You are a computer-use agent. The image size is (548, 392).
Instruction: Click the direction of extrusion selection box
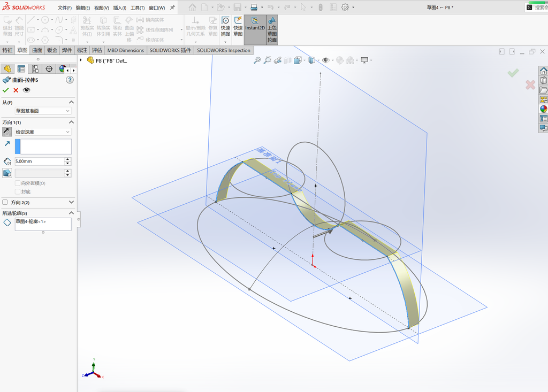[46, 147]
